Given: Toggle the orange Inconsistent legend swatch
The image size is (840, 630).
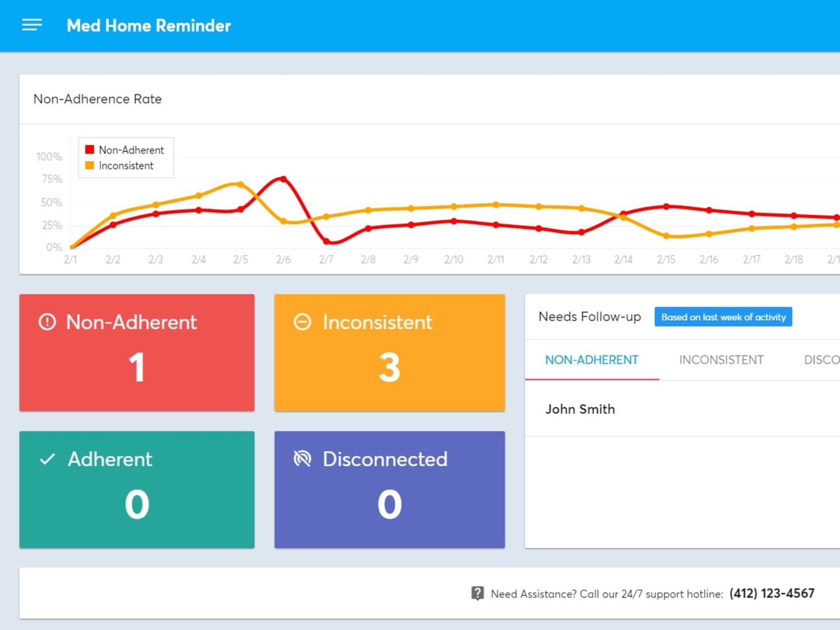Looking at the screenshot, I should pos(90,165).
